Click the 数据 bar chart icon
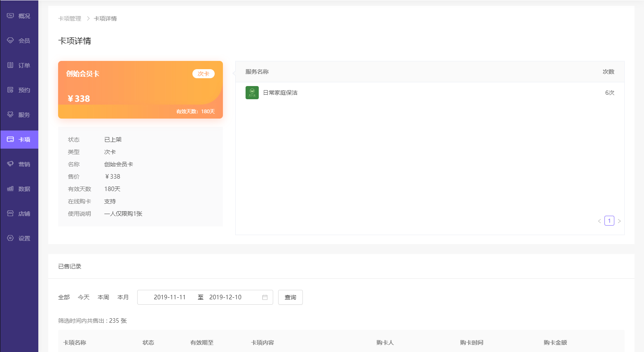 point(10,189)
